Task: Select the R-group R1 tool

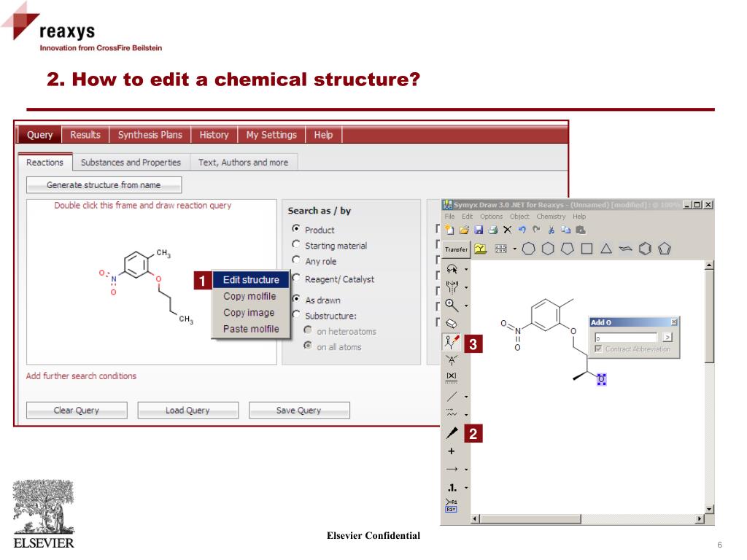Action: pyautogui.click(x=451, y=505)
